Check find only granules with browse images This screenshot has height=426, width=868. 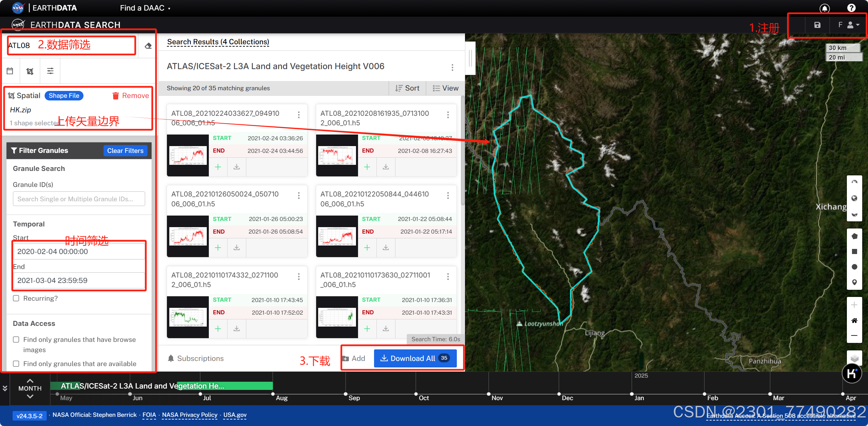(16, 340)
